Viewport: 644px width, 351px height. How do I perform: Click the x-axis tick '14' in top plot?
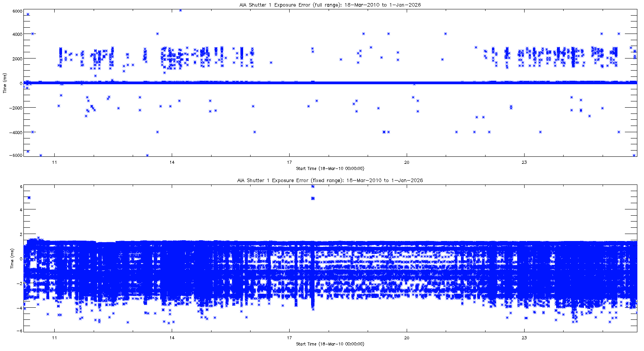pyautogui.click(x=172, y=163)
